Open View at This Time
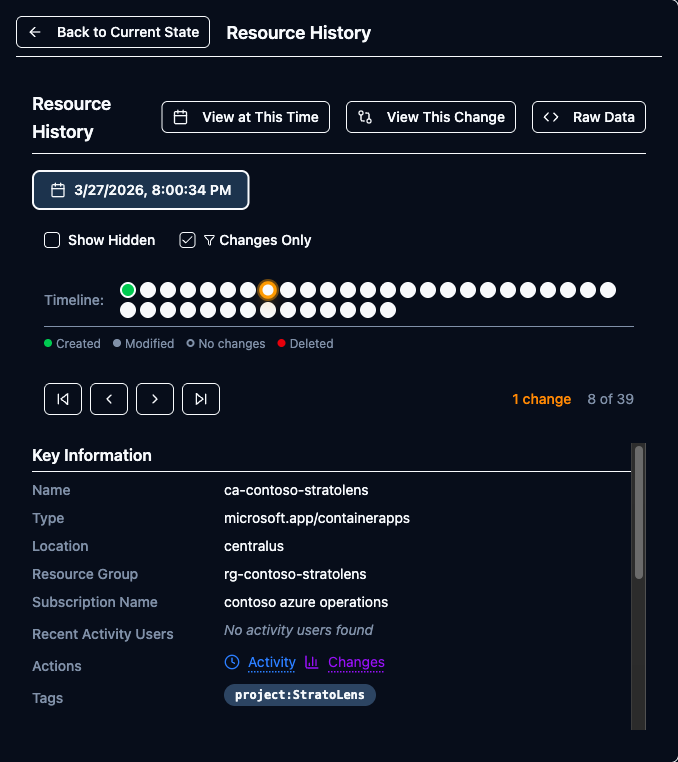 click(x=245, y=117)
